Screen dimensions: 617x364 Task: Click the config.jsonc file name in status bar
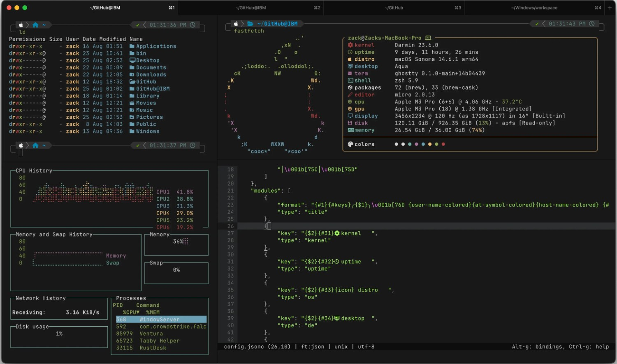(x=244, y=347)
